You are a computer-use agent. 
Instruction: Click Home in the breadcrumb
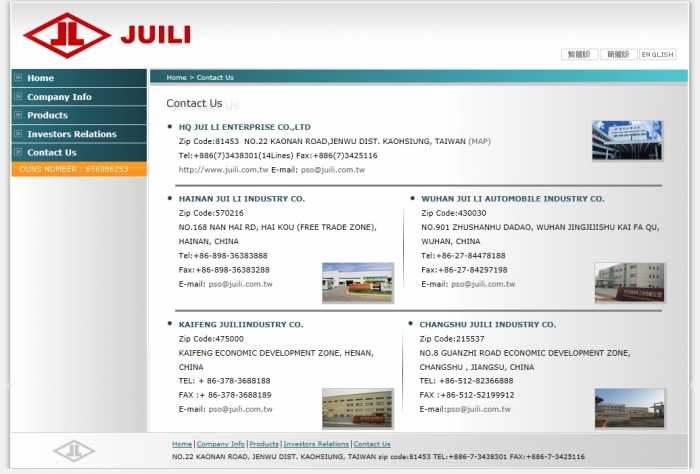(176, 77)
